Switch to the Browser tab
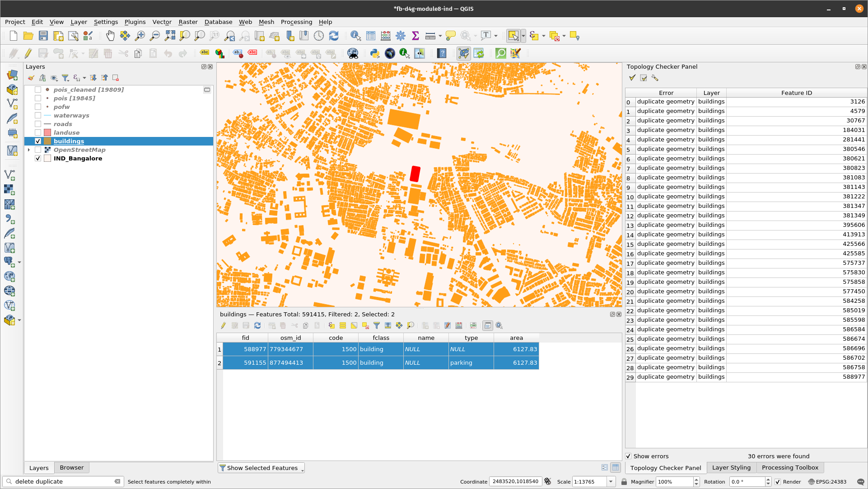 tap(72, 467)
